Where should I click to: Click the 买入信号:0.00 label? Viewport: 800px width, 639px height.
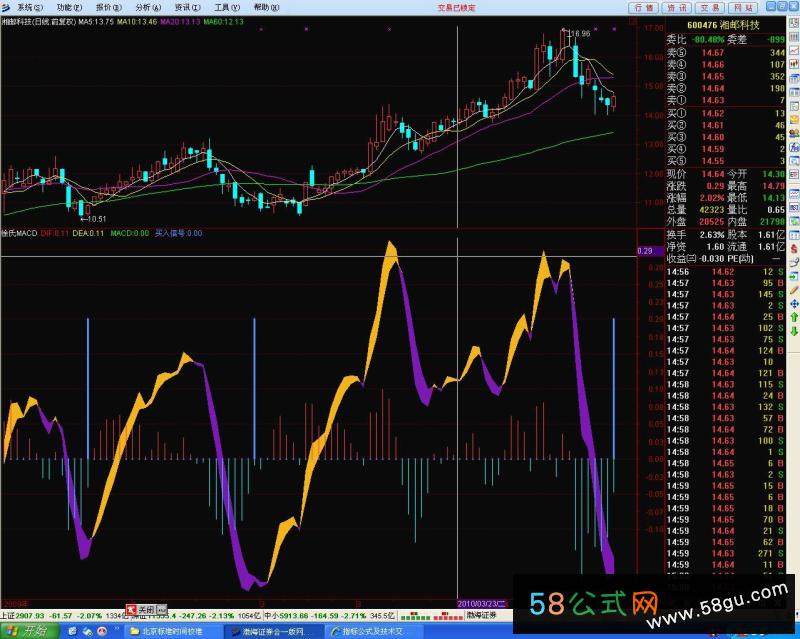pos(179,233)
